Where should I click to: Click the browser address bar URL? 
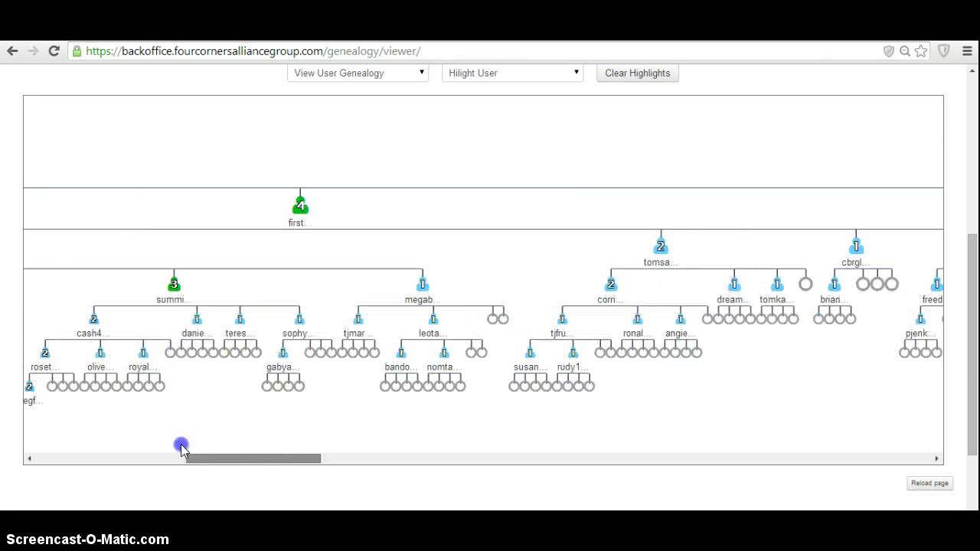pos(253,51)
